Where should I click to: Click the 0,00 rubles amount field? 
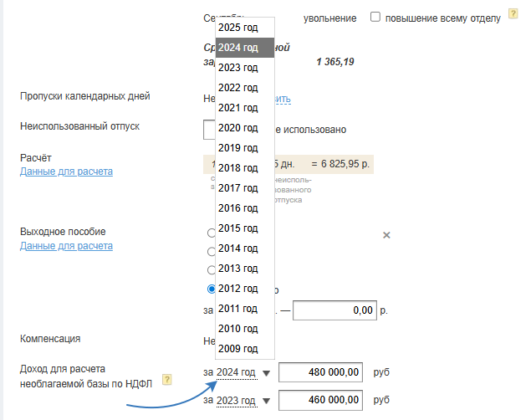(334, 310)
